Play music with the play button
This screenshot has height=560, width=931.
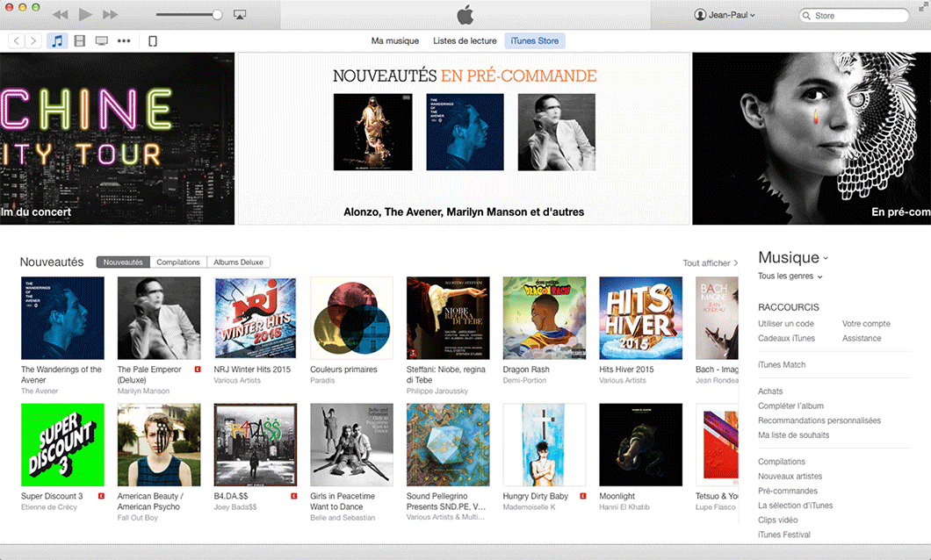pos(85,14)
